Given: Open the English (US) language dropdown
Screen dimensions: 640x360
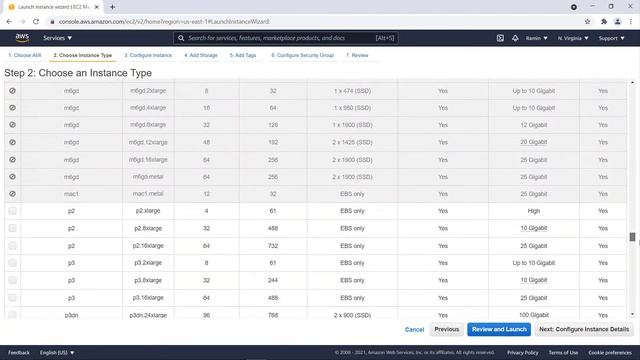Looking at the screenshot, I should click(x=57, y=352).
